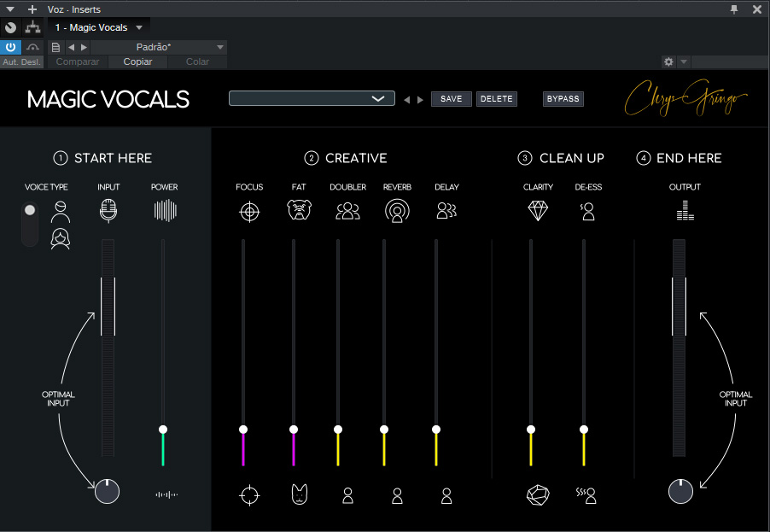Image resolution: width=770 pixels, height=532 pixels.
Task: Click the DELETE preset button
Action: tap(497, 99)
